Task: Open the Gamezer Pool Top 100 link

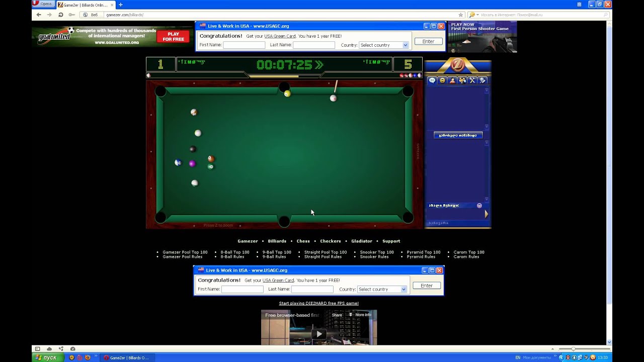Action: [185, 252]
